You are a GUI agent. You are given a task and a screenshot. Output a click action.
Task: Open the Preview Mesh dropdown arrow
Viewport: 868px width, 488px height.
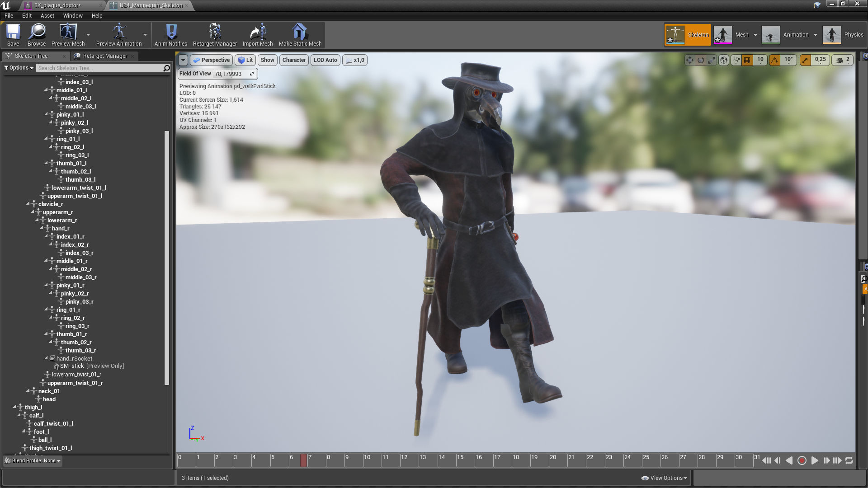click(x=88, y=35)
